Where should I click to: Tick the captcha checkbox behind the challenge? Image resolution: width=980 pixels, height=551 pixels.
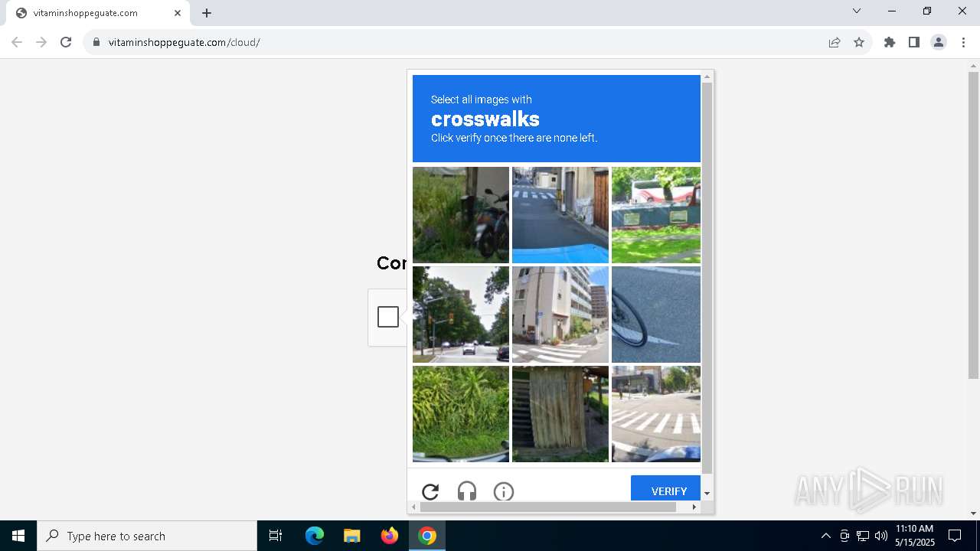(388, 317)
